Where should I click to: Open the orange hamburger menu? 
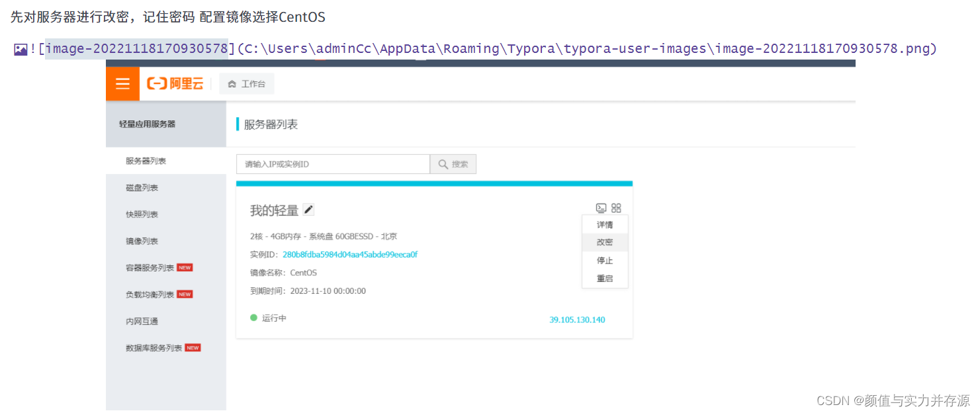click(x=122, y=83)
